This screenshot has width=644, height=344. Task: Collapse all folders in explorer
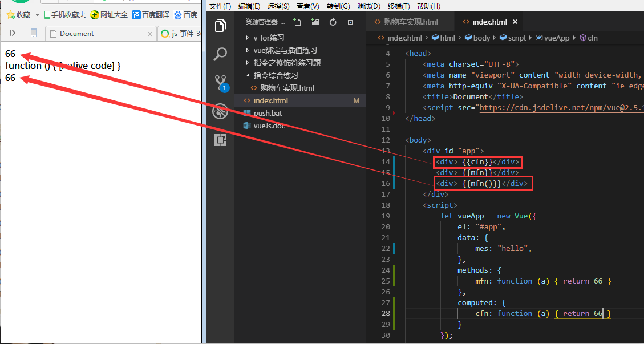coord(351,22)
